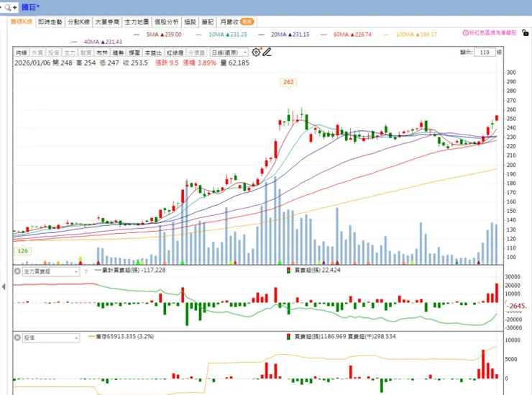Click the 2026/01/06 date text
Screen dimensions: 532x395
click(x=32, y=63)
